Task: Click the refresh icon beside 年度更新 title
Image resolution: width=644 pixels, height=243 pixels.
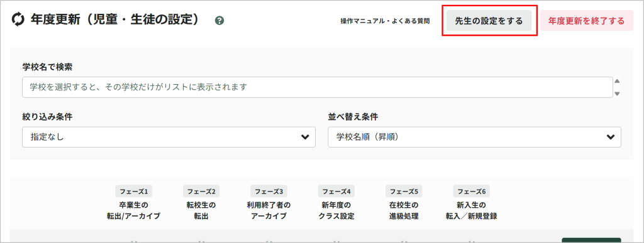Action: (x=18, y=19)
